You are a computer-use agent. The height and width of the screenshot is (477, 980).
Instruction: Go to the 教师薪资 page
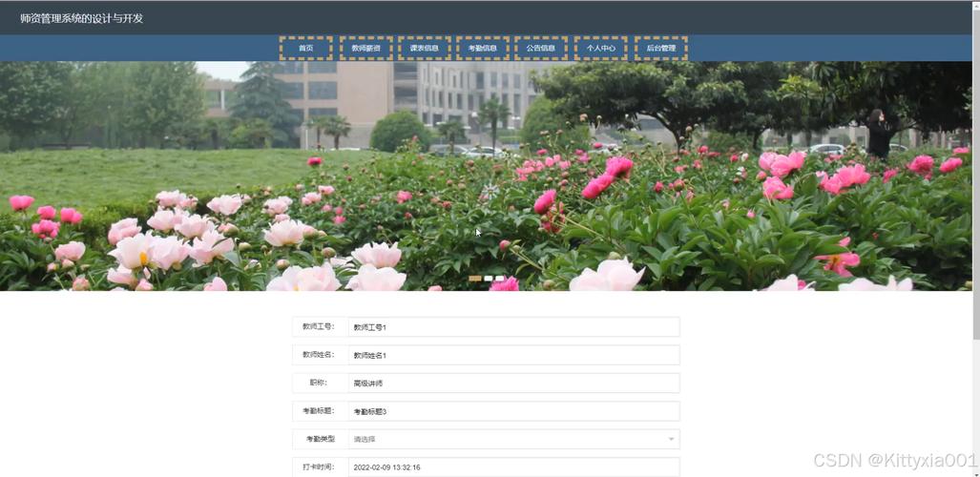365,48
